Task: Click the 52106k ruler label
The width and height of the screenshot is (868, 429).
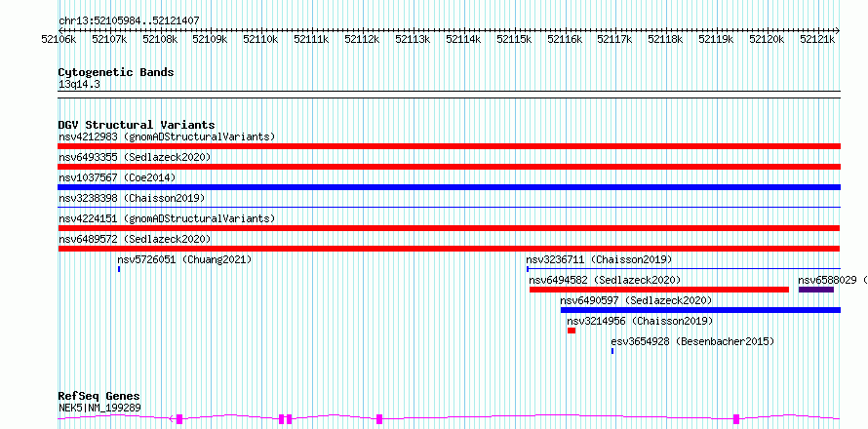Action: point(59,40)
